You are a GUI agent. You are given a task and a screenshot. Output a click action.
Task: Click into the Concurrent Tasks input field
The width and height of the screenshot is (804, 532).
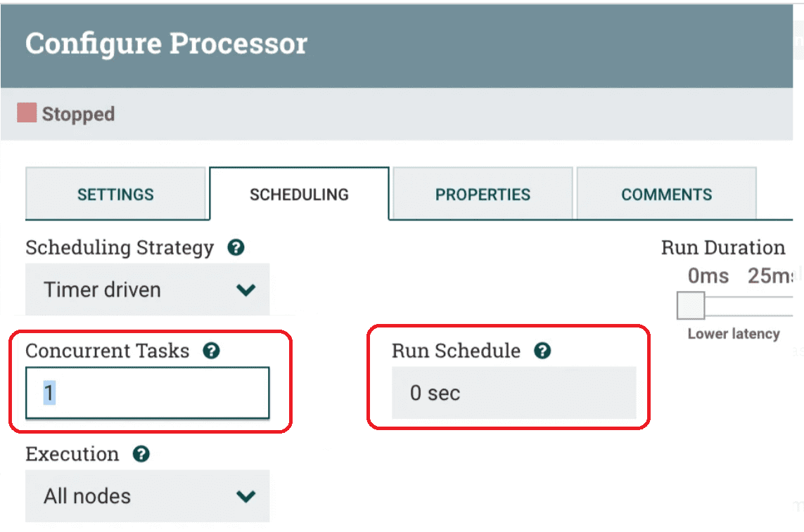[x=147, y=393]
